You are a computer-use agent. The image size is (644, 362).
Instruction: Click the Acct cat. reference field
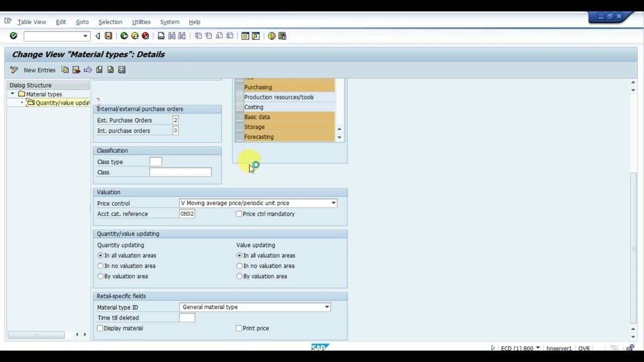point(187,214)
